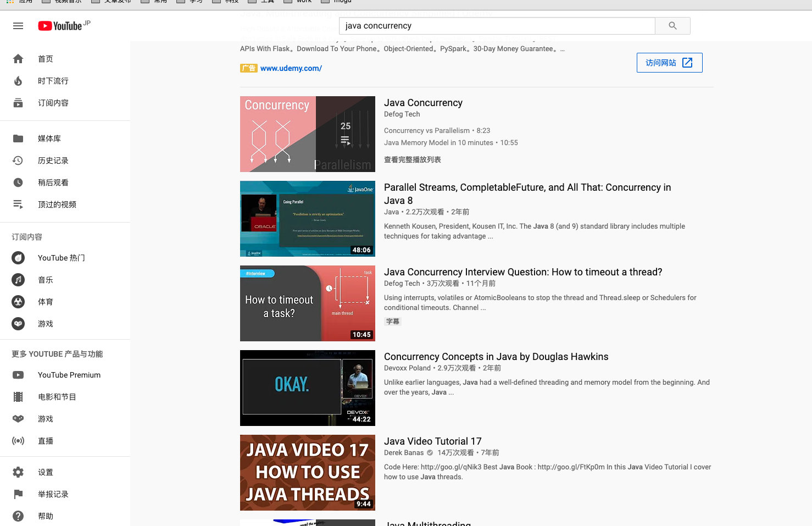Open the Java Concurrency playlist title
The image size is (812, 526).
coord(423,103)
